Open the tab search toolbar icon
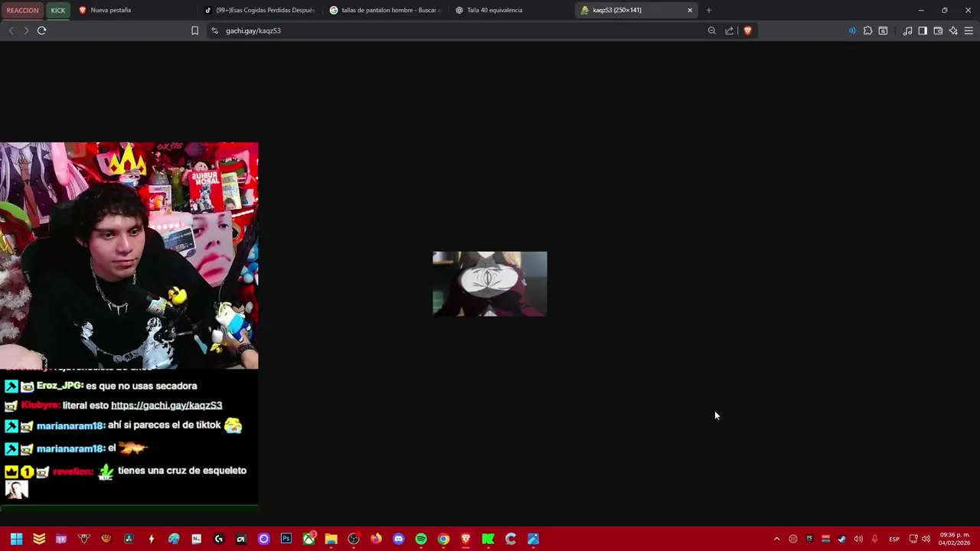This screenshot has width=980, height=551. point(883,31)
